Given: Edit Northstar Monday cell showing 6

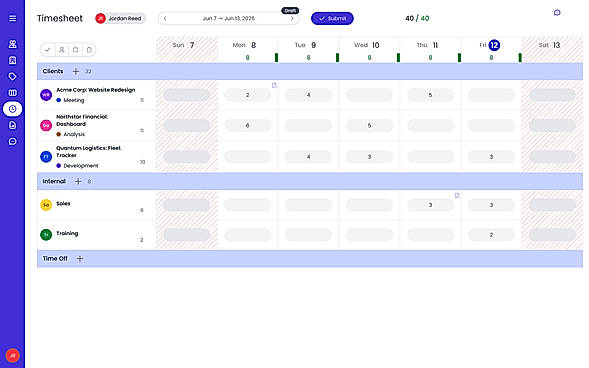Looking at the screenshot, I should click(x=248, y=125).
